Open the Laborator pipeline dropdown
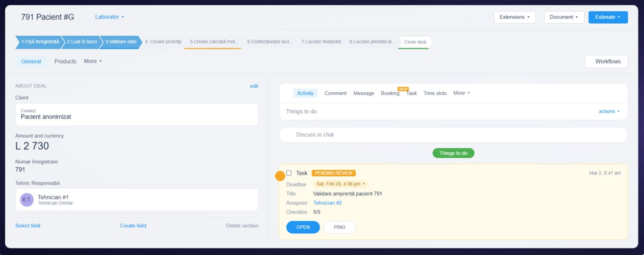Screen dimensions: 644x255 (109, 17)
